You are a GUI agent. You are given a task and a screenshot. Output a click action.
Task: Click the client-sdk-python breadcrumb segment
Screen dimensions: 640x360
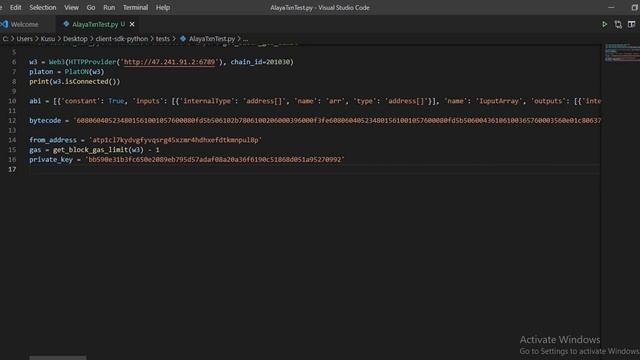(x=122, y=39)
